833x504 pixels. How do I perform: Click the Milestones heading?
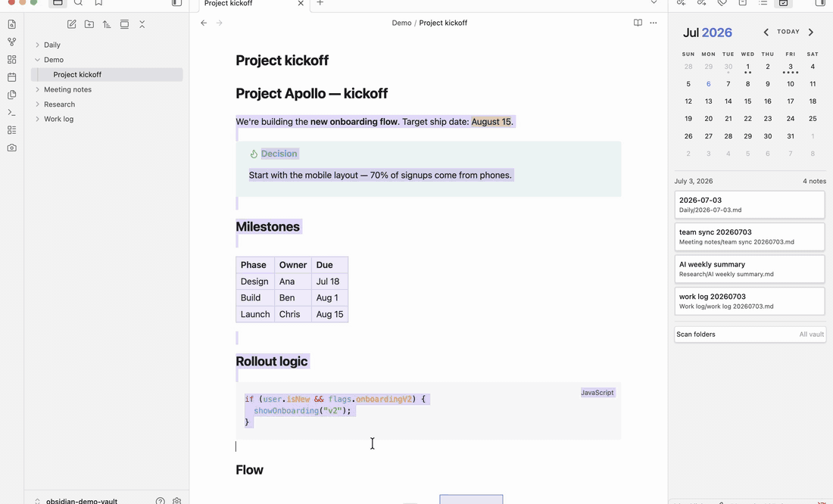[x=268, y=227]
